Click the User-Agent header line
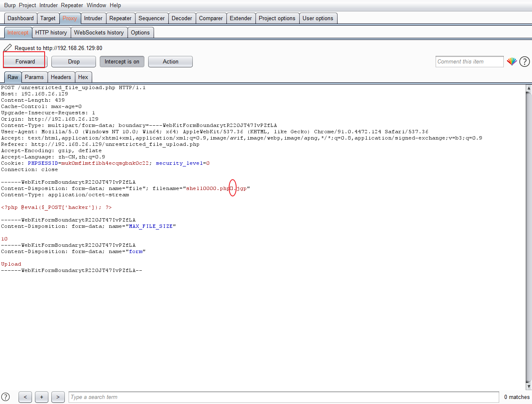The image size is (532, 404). tap(215, 132)
